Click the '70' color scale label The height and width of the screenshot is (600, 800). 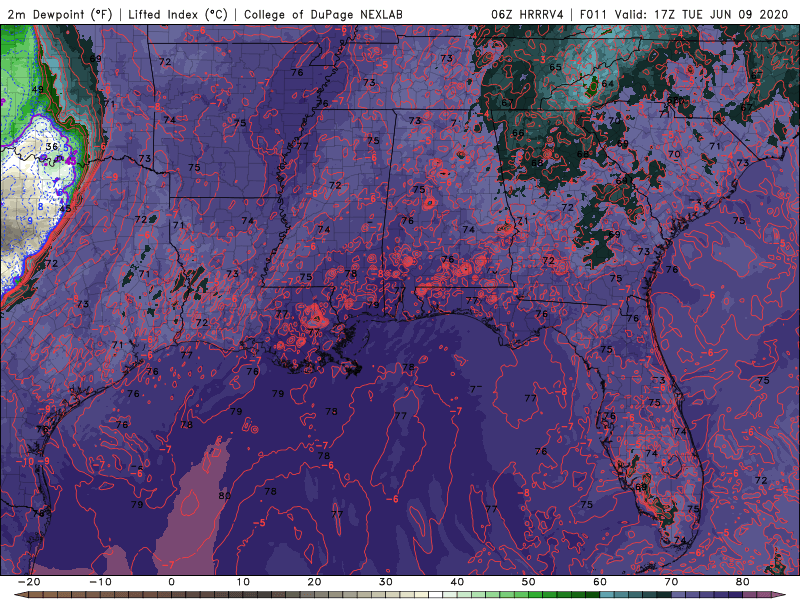(x=671, y=582)
